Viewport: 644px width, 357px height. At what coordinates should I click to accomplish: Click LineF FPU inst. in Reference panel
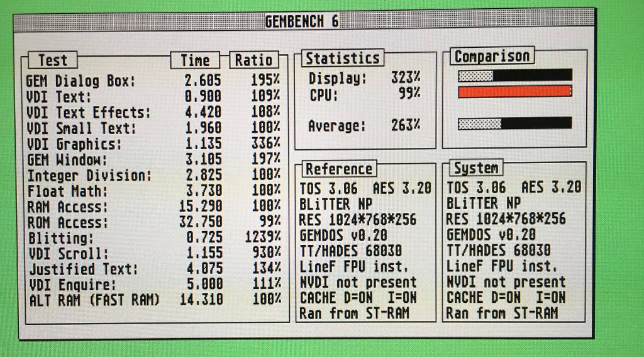point(354,266)
